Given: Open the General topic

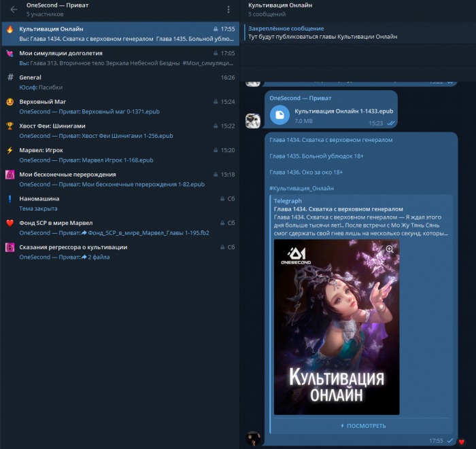Looking at the screenshot, I should click(x=120, y=82).
